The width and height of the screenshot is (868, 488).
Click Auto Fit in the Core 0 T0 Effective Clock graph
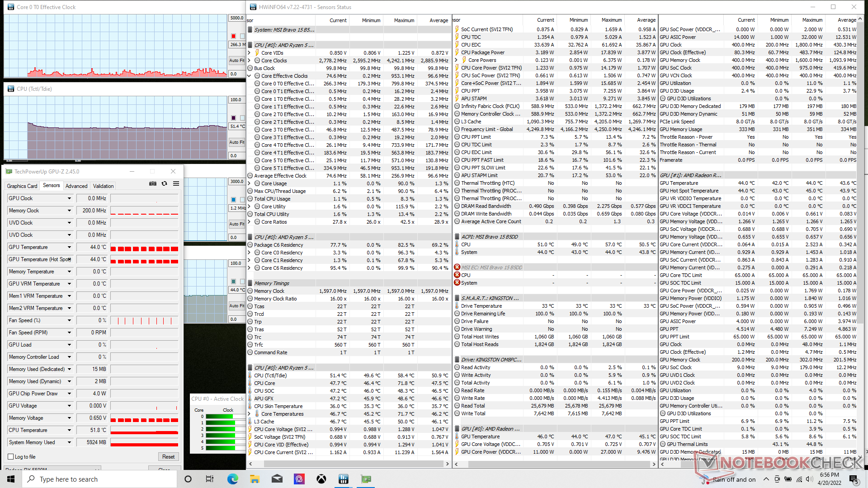[x=237, y=60]
